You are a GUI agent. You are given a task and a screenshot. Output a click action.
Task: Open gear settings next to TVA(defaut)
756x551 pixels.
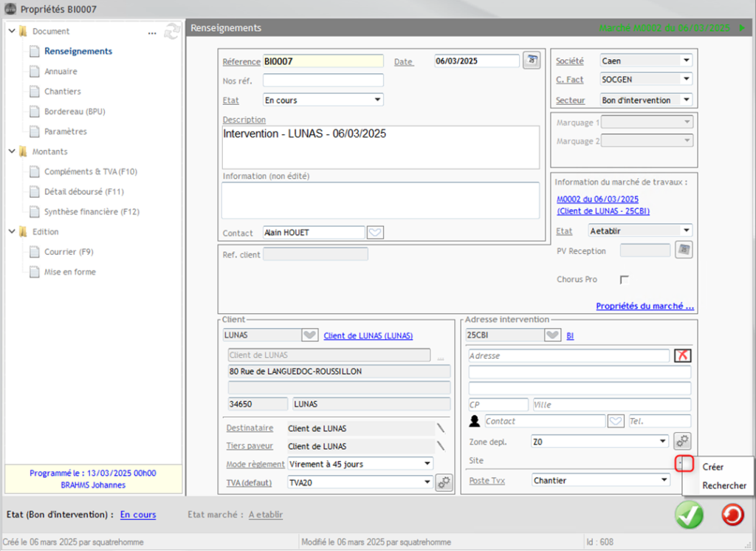444,482
